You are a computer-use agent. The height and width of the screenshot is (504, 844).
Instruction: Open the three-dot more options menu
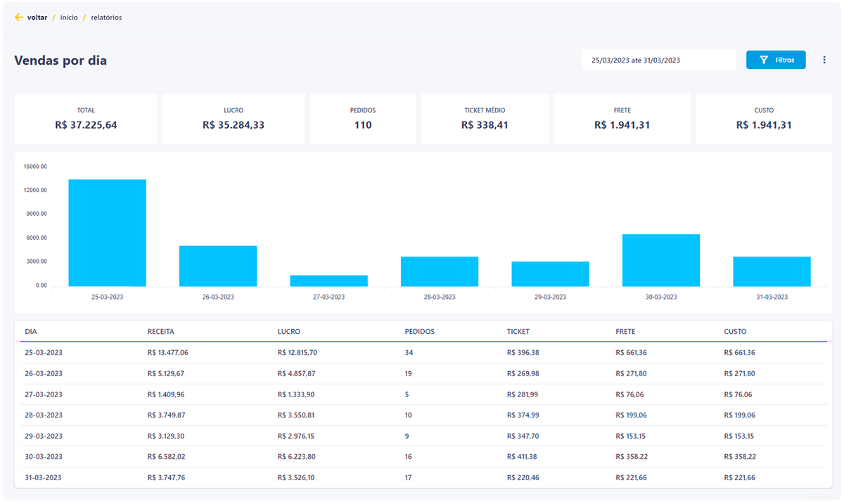(824, 60)
